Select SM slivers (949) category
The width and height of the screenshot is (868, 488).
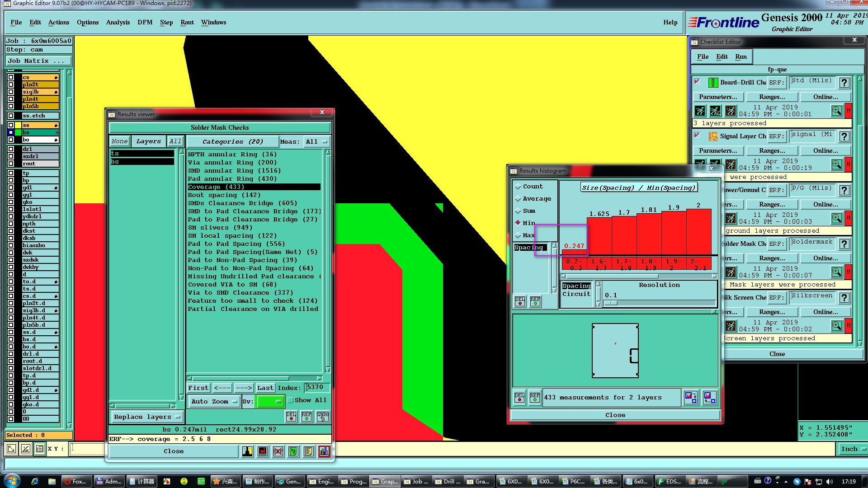pyautogui.click(x=220, y=228)
